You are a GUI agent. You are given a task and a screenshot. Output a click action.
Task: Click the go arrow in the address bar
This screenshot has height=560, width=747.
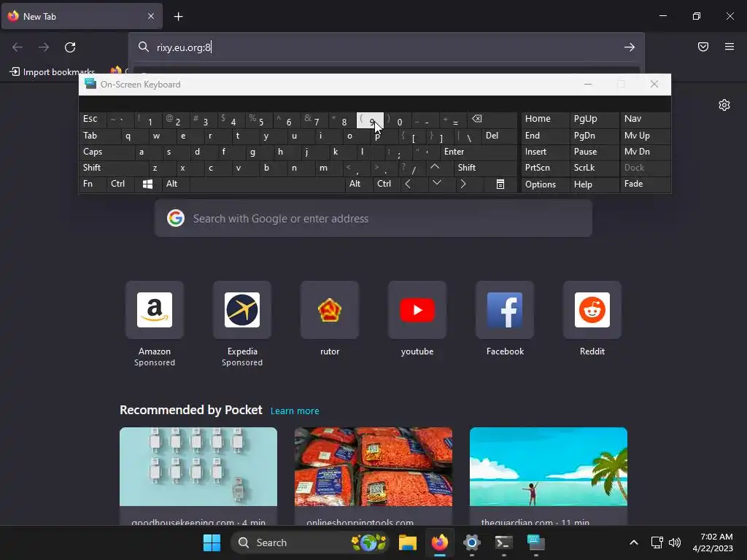[630, 47]
